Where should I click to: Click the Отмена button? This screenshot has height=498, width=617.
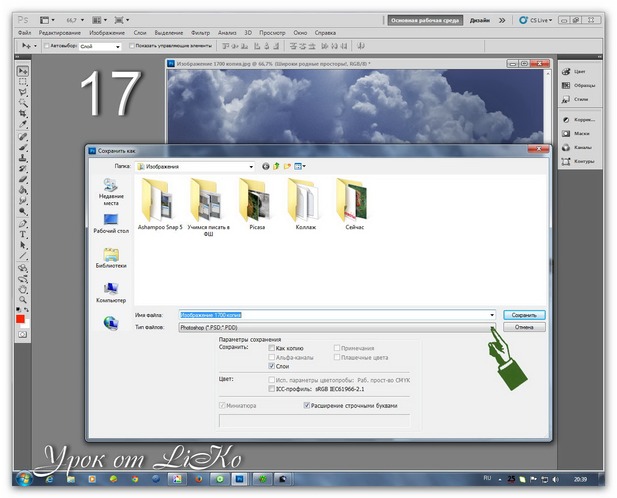pyautogui.click(x=524, y=327)
